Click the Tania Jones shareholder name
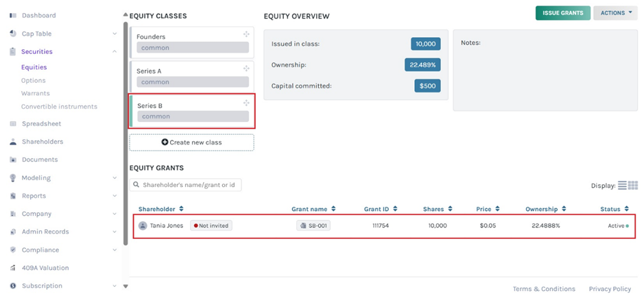This screenshot has height=300, width=644. pos(167,226)
